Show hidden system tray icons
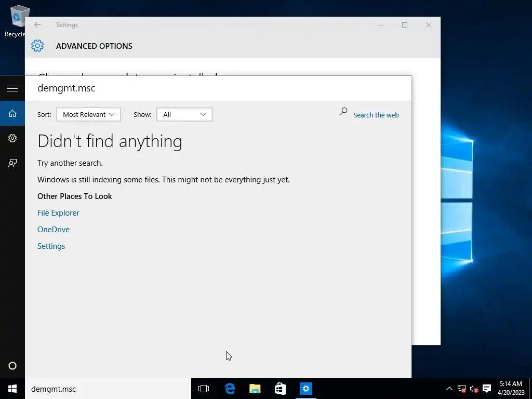 449,389
